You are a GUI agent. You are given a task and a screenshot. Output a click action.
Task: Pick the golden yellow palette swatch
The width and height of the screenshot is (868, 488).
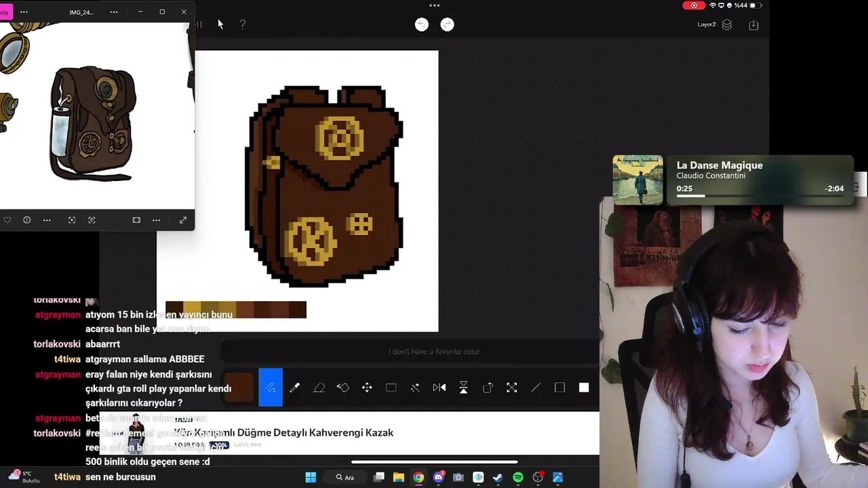(x=192, y=310)
